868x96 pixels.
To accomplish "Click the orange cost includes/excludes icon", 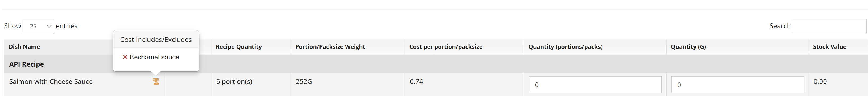I will coord(156,81).
